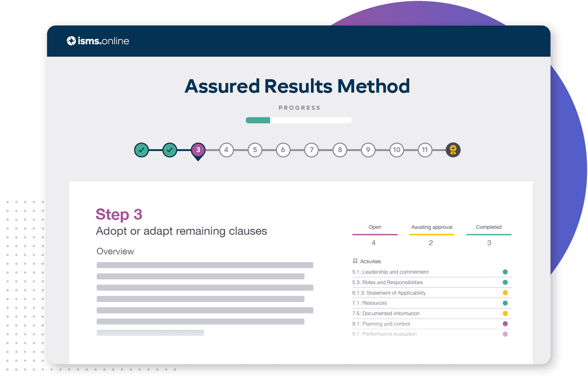Open the second completed step checkmark
The width and height of the screenshot is (588, 376).
(x=170, y=150)
